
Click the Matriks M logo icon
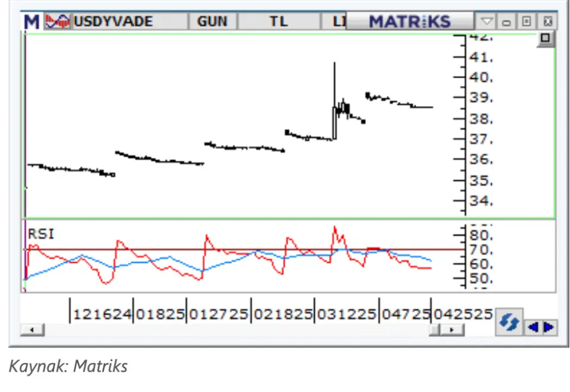click(31, 22)
